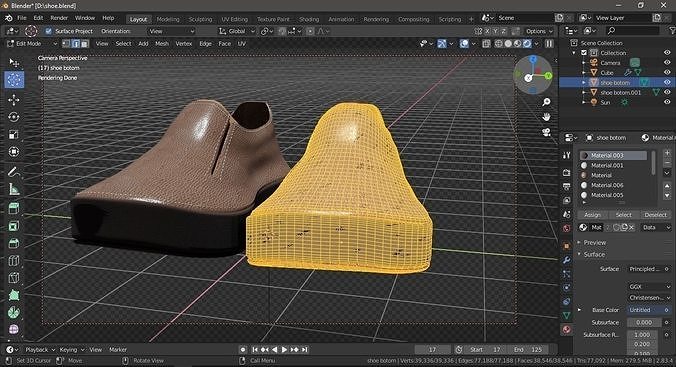This screenshot has width=676, height=367.
Task: Click the pan hand icon in viewport
Action: 546,117
